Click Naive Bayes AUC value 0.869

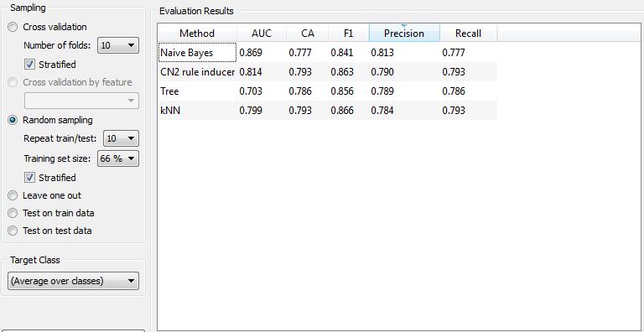coord(251,53)
